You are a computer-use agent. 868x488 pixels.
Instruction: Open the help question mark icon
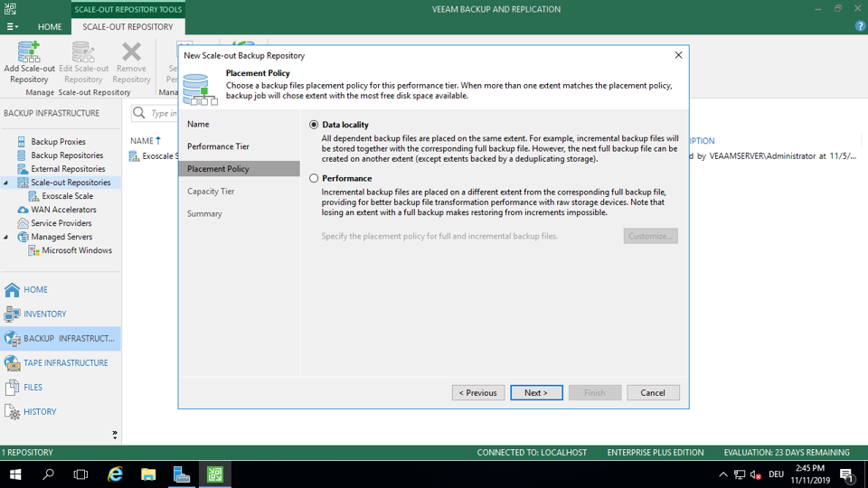860,26
